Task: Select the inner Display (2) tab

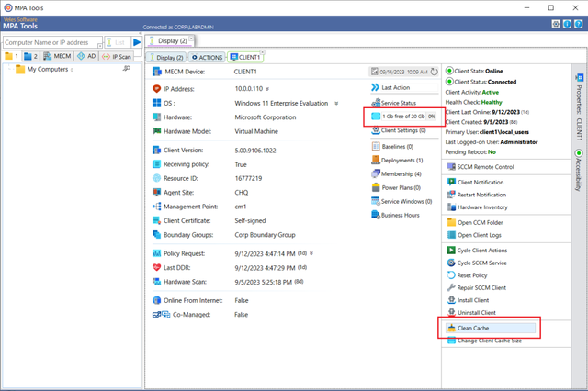Action: click(165, 57)
